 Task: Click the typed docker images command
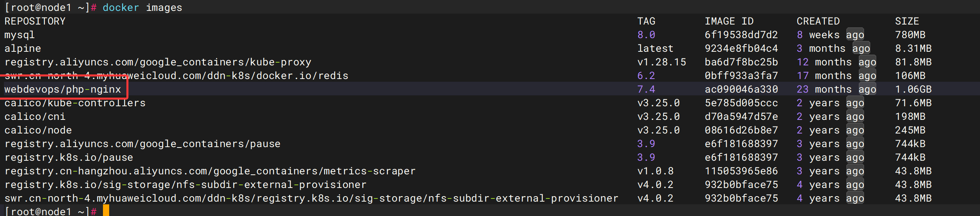[142, 8]
